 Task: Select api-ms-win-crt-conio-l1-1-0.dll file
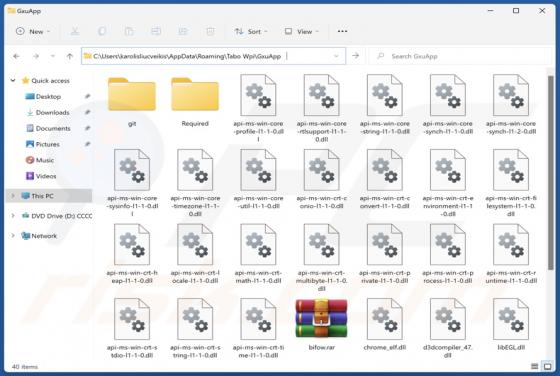click(x=321, y=179)
